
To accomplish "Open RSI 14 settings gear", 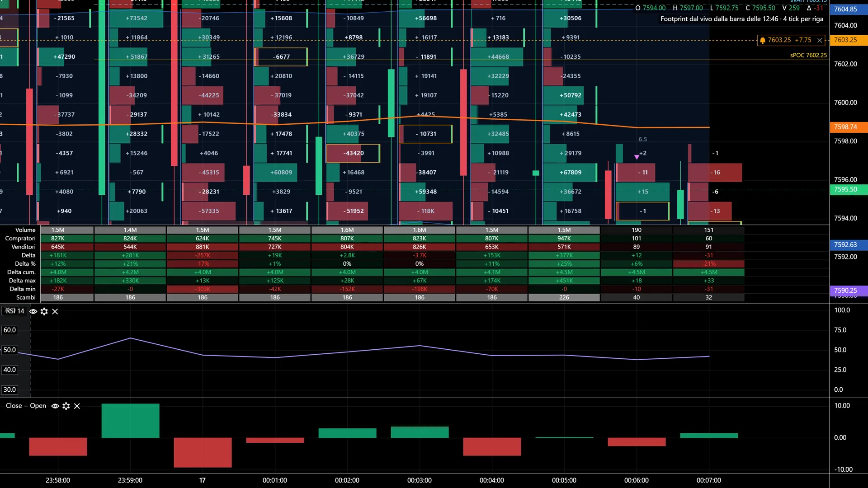I will coord(44,311).
